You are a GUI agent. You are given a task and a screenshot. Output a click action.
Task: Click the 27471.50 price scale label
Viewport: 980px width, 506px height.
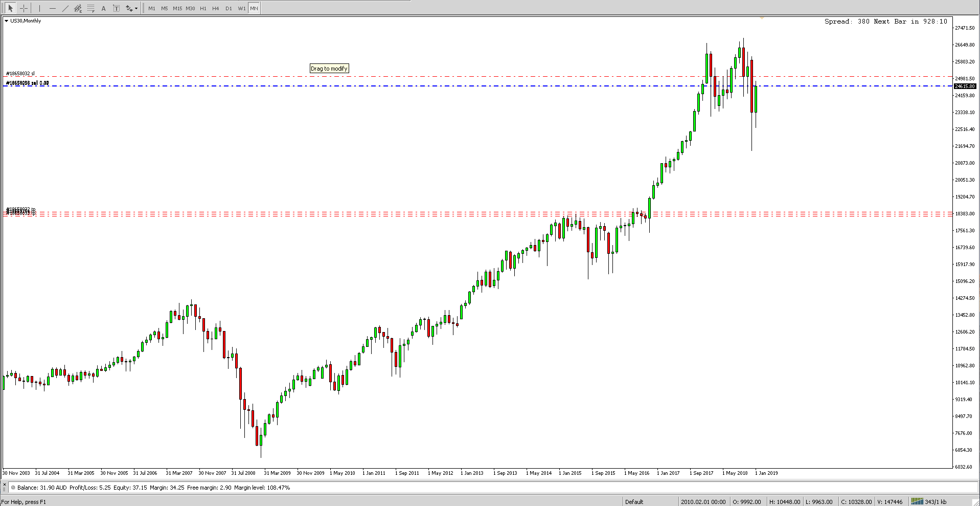click(x=965, y=28)
